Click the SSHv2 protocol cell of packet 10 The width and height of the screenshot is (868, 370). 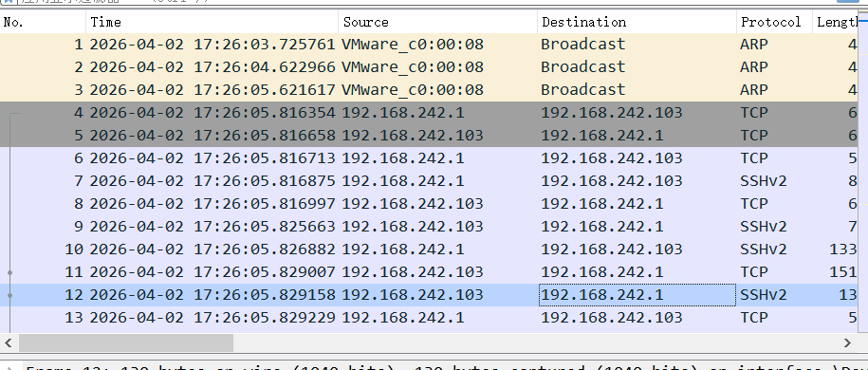[x=764, y=250]
